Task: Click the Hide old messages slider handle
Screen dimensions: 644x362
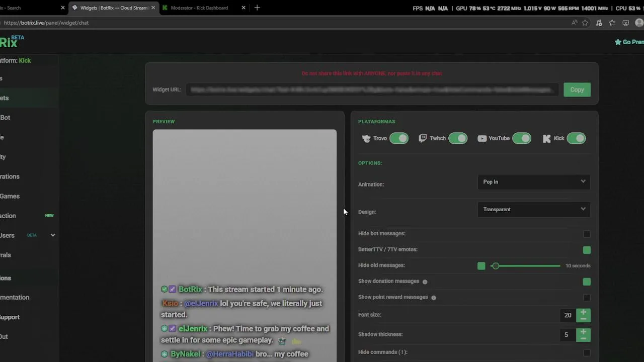Action: click(496, 265)
